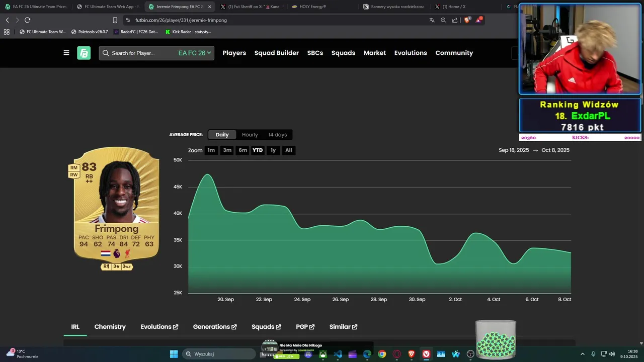Switch to the Fut Sheriff on X tab
644x362 pixels.
251,7
